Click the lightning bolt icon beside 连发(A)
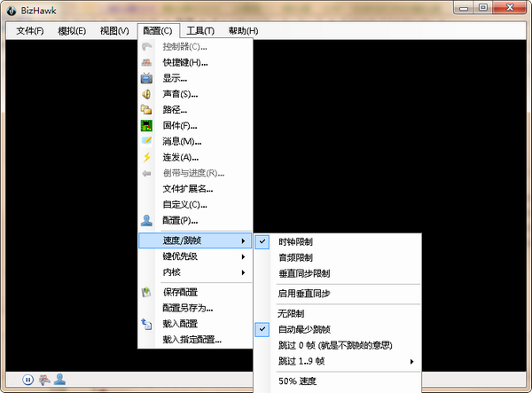This screenshot has width=532, height=393. coord(146,157)
